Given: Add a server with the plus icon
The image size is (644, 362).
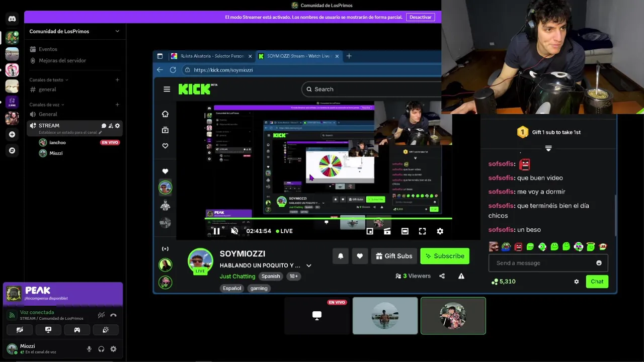Looking at the screenshot, I should 12,134.
